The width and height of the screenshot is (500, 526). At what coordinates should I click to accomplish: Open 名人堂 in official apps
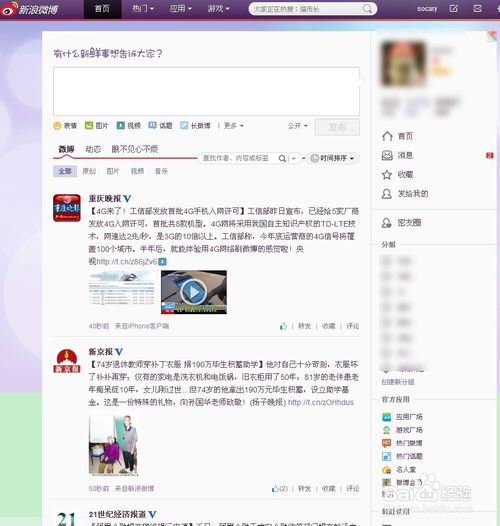(x=399, y=470)
